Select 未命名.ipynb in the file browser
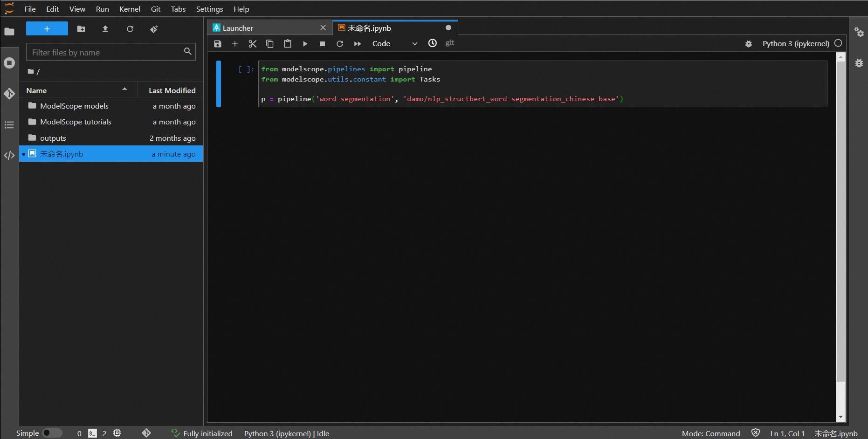 coord(111,154)
